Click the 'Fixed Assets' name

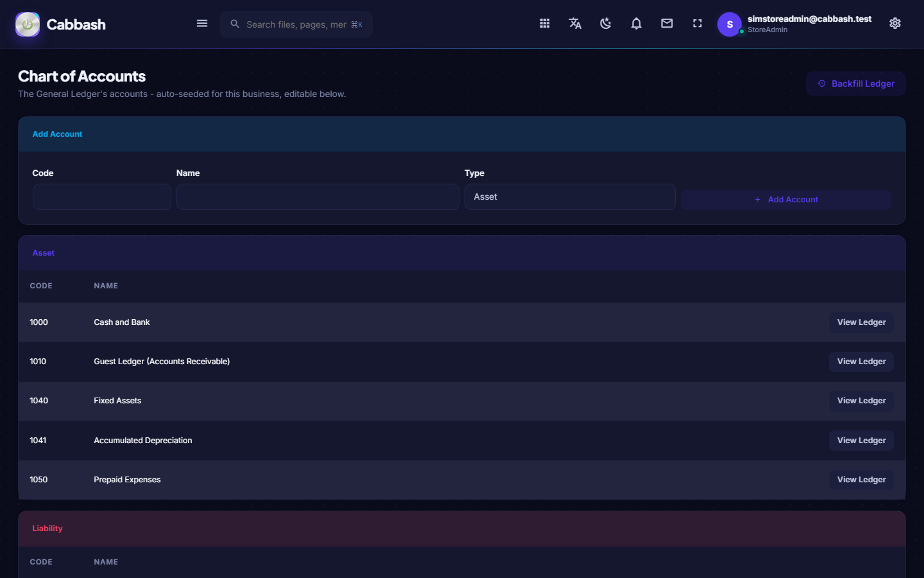pyautogui.click(x=117, y=401)
